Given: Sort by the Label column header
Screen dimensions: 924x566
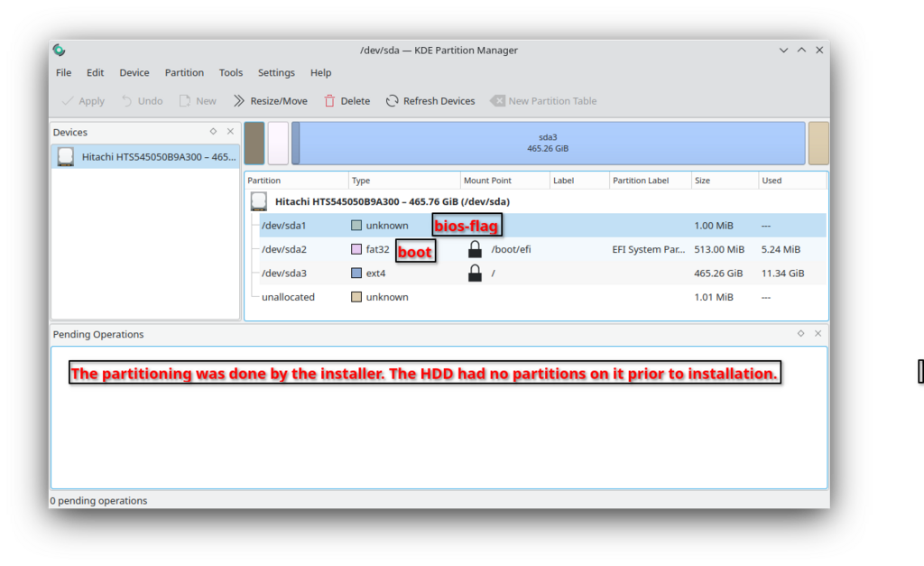Looking at the screenshot, I should coord(579,181).
